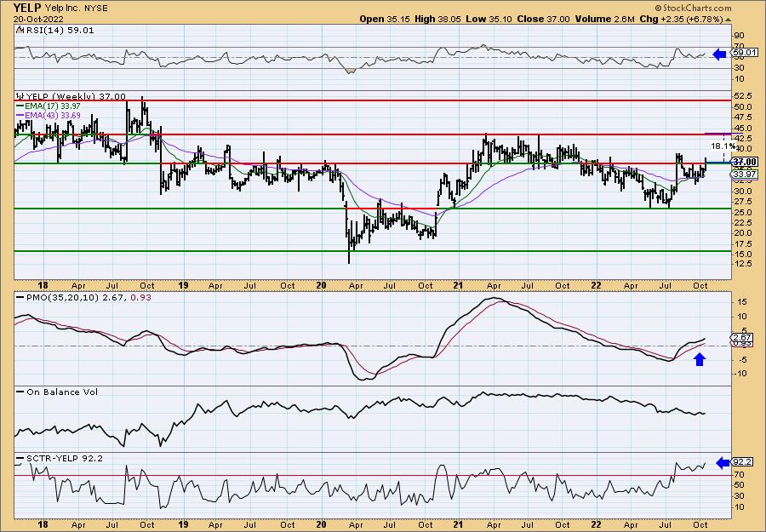Click the 'Yelp Inc. NYSE' company name

[77, 9]
